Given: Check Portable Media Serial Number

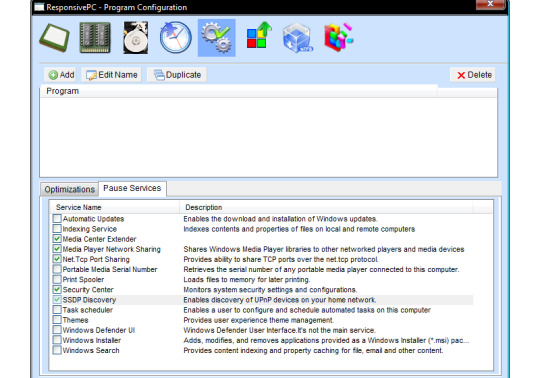Looking at the screenshot, I should point(57,269).
